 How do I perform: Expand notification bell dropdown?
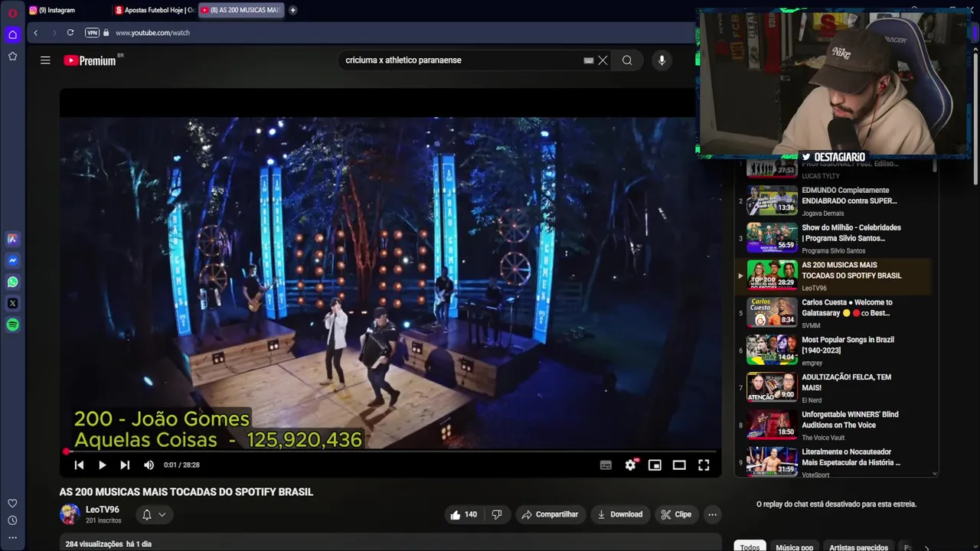(x=154, y=515)
